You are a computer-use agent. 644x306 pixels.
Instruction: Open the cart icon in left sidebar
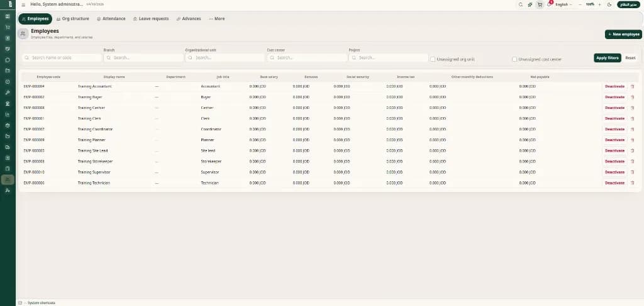pyautogui.click(x=8, y=27)
